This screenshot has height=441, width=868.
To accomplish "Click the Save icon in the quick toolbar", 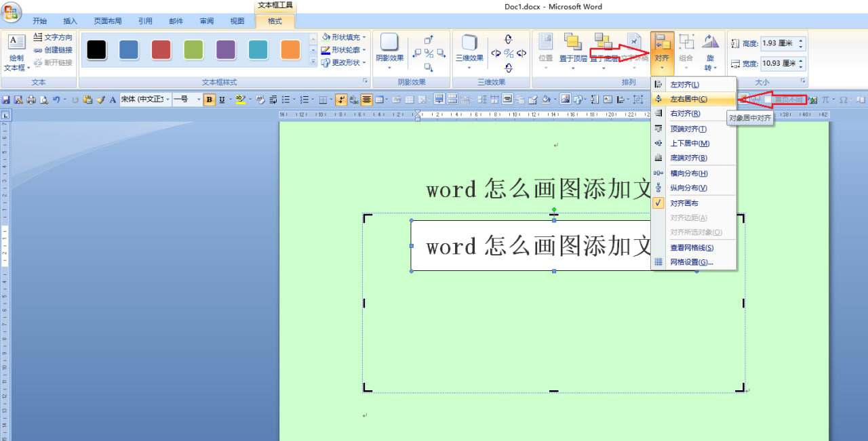I will pos(6,100).
